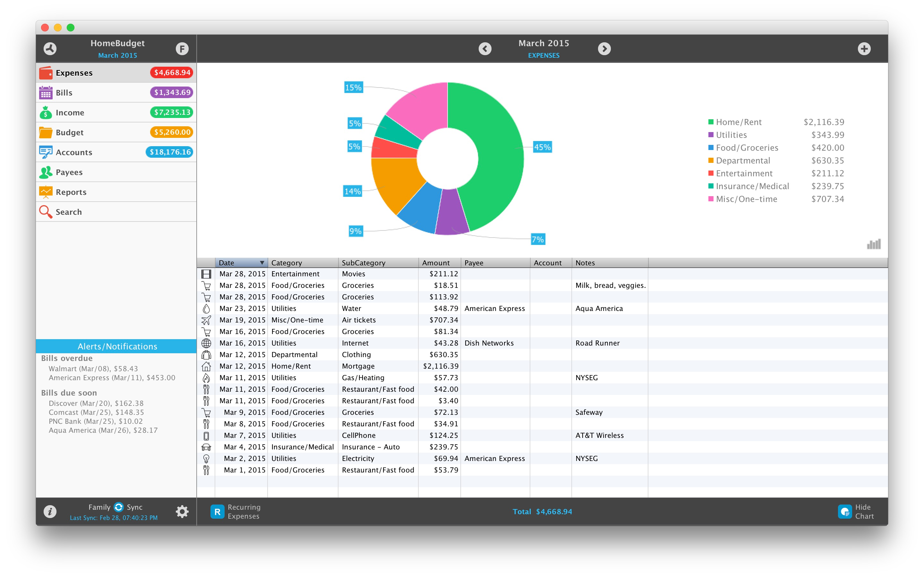Open the Bills calendar icon
Image resolution: width=924 pixels, height=577 pixels.
coord(46,92)
